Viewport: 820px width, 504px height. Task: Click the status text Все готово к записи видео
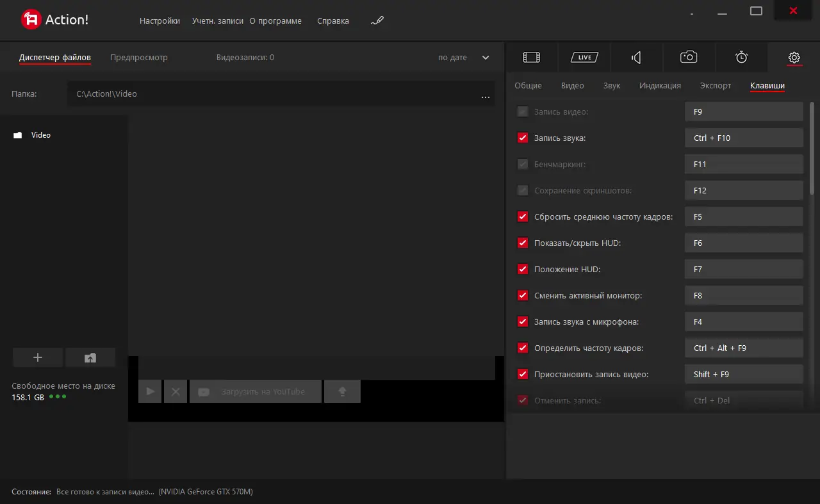point(105,492)
